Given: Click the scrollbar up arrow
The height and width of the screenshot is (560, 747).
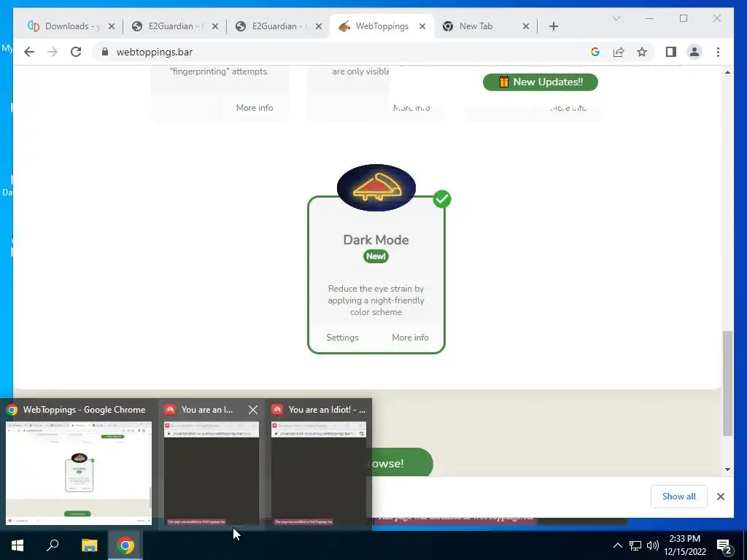Looking at the screenshot, I should coord(727,72).
